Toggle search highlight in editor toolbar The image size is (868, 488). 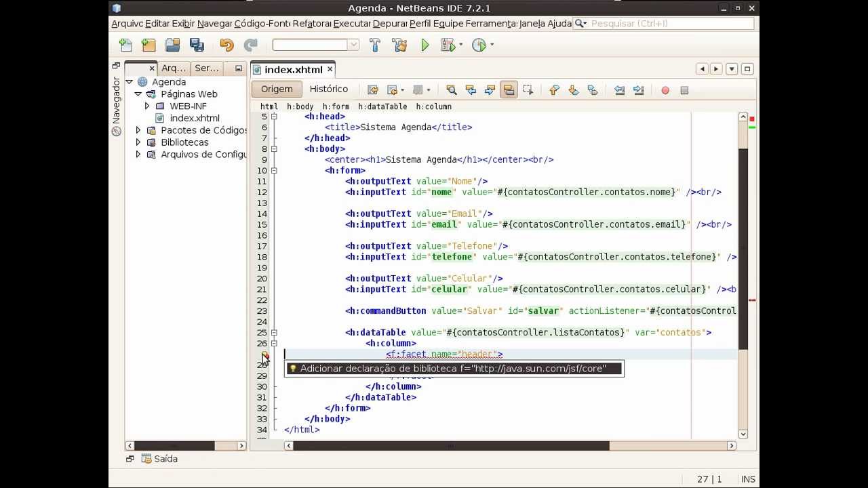[509, 89]
